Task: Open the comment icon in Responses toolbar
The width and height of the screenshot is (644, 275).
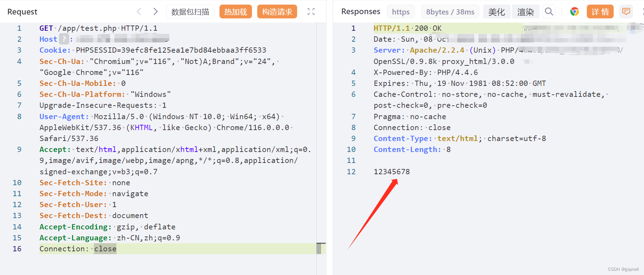Action: tap(626, 12)
